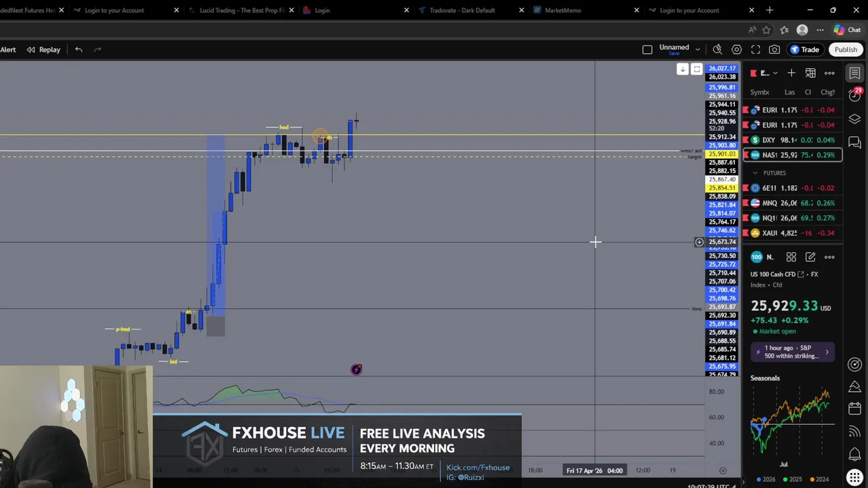
Task: Select the DXY watchlist row
Action: [x=793, y=140]
